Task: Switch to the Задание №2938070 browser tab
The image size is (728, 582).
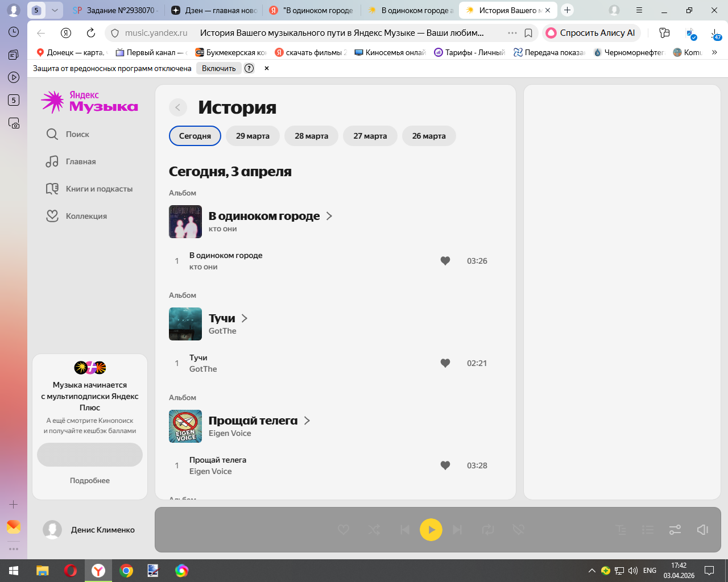Action: point(115,10)
